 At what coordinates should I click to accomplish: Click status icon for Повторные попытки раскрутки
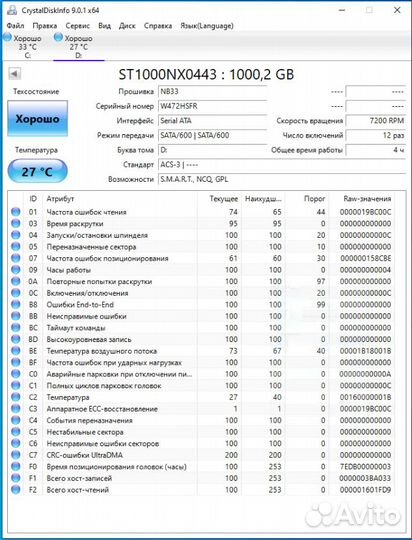coord(16,281)
